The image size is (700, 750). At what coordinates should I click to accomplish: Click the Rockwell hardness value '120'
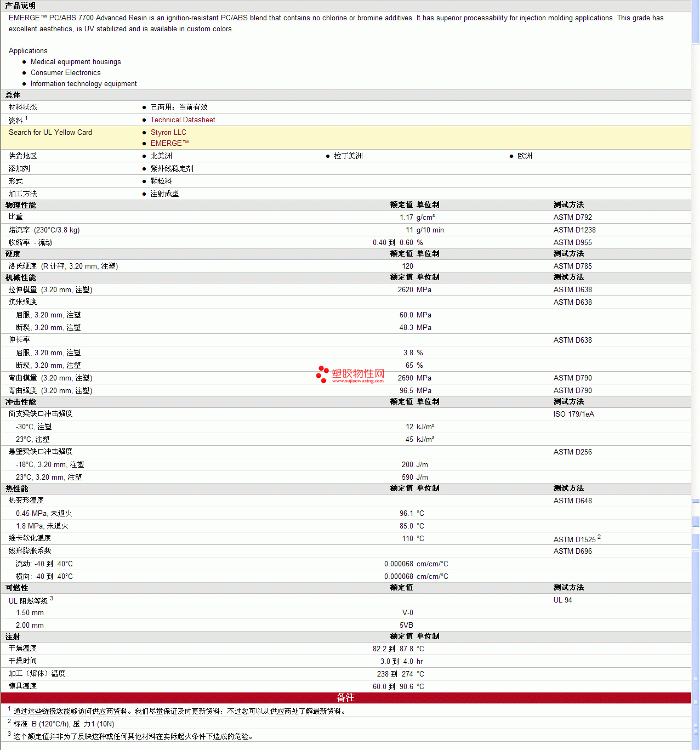(407, 266)
